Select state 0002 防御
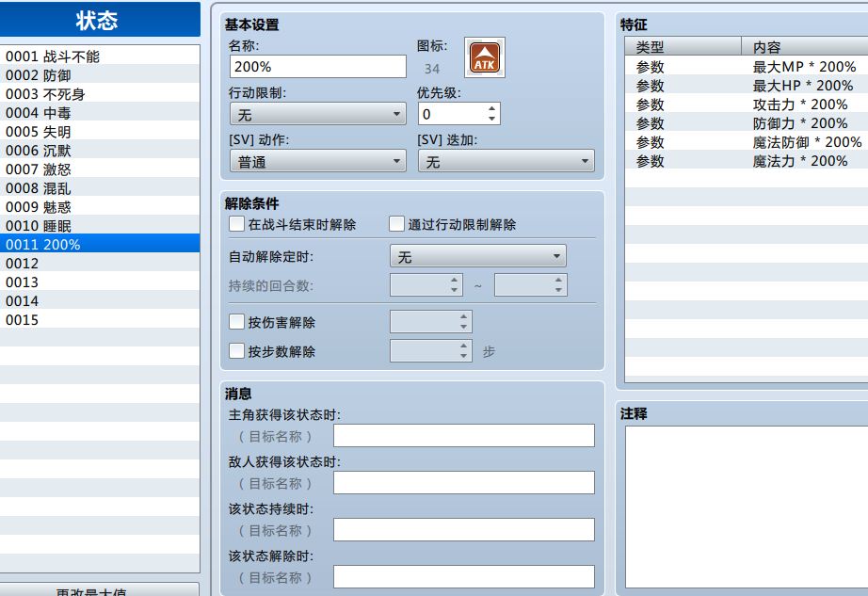The width and height of the screenshot is (868, 596). [x=100, y=74]
